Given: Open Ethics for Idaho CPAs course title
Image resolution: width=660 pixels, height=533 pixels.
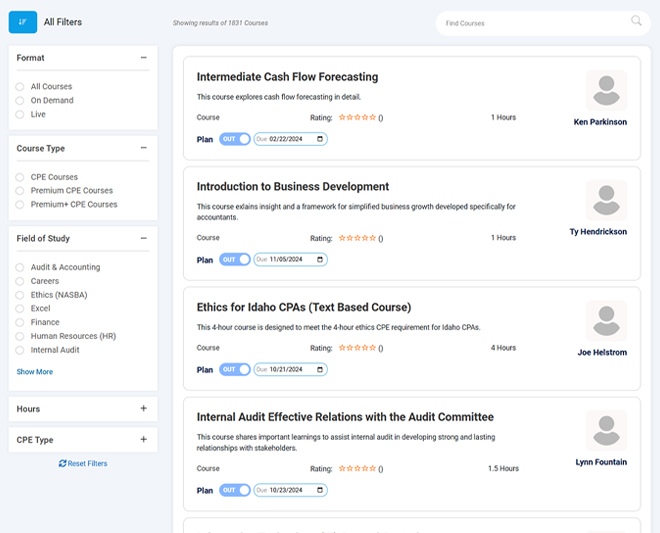Looking at the screenshot, I should 304,307.
